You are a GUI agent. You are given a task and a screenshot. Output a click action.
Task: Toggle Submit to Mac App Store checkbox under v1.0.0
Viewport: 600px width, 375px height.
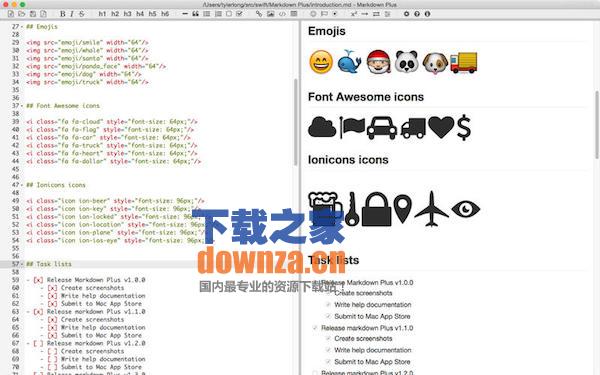coord(328,316)
